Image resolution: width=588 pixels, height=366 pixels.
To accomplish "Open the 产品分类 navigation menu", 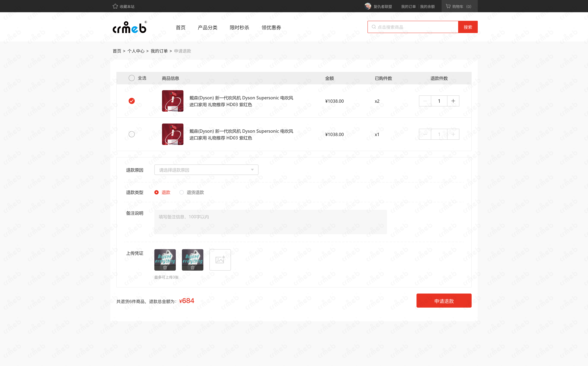I will [x=207, y=28].
